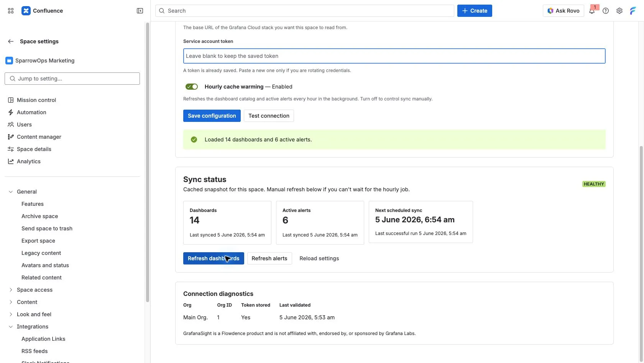Open Space details page
The image size is (644, 363).
34,149
